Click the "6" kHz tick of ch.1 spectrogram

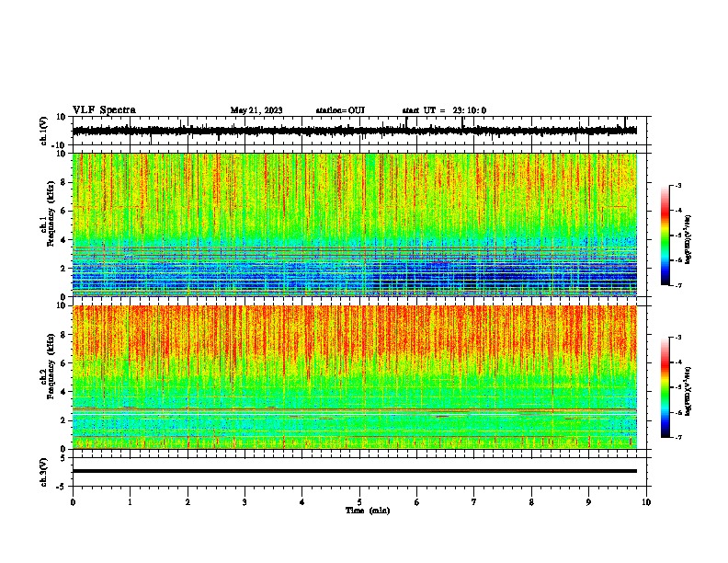coord(64,211)
